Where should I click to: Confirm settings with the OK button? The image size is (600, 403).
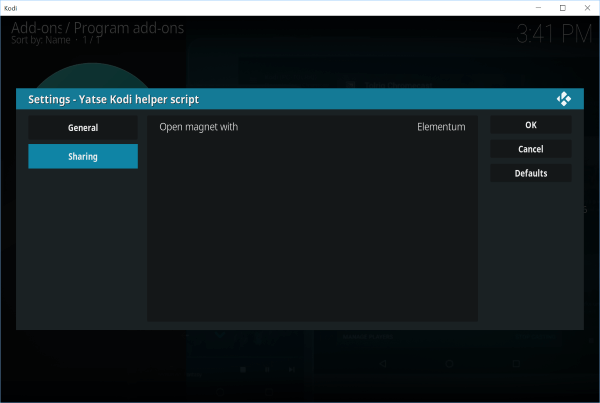coord(530,125)
